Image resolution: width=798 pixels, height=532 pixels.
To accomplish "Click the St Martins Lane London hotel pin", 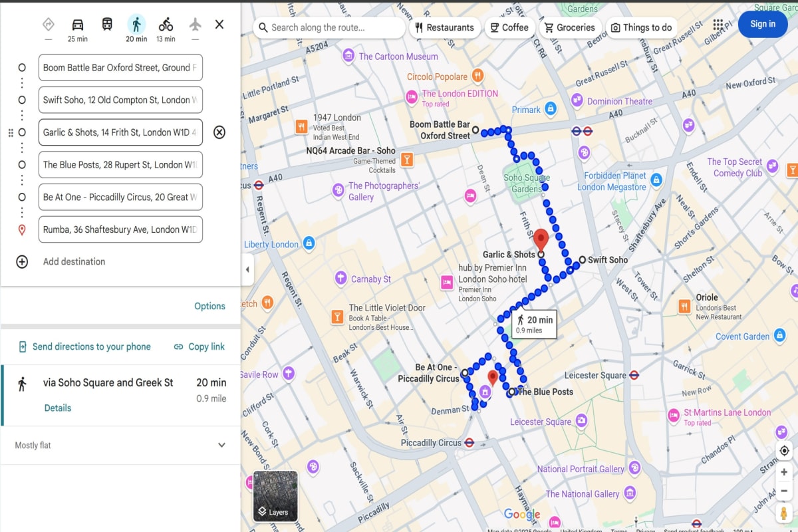I will coord(674,417).
